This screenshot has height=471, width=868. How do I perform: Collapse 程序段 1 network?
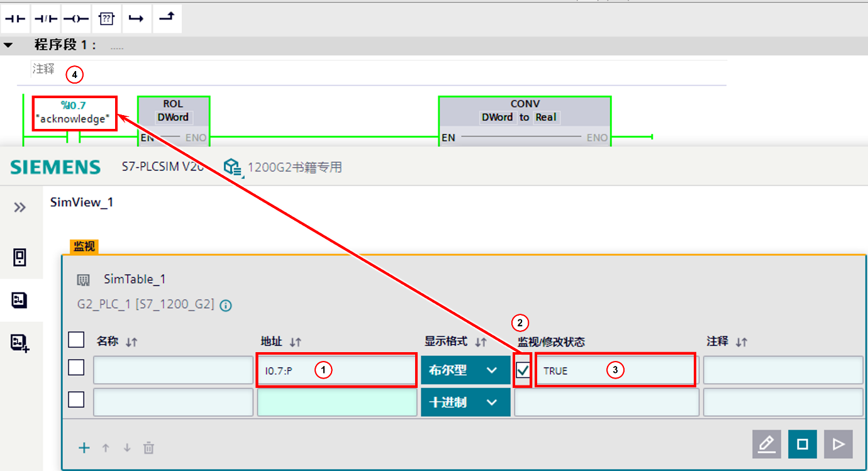[8, 45]
